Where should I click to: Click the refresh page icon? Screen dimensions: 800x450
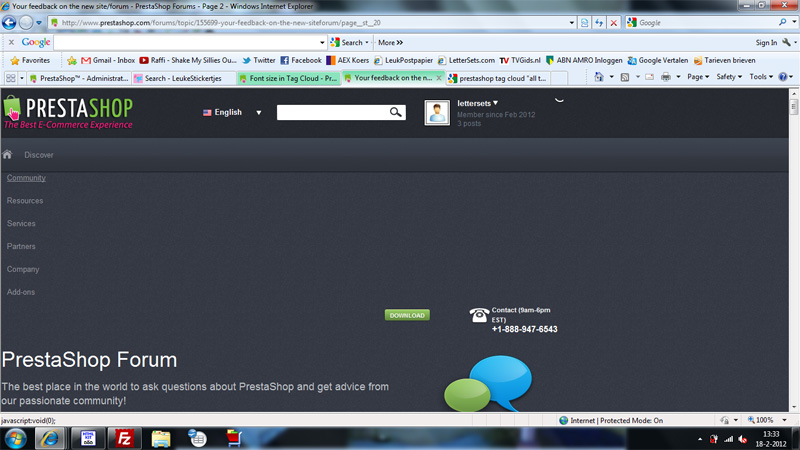coord(599,22)
